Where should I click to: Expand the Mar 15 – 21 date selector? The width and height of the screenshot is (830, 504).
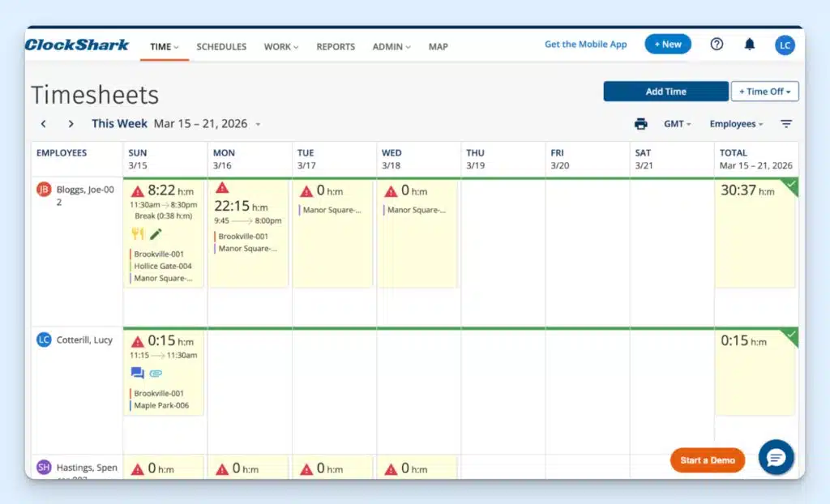click(259, 124)
